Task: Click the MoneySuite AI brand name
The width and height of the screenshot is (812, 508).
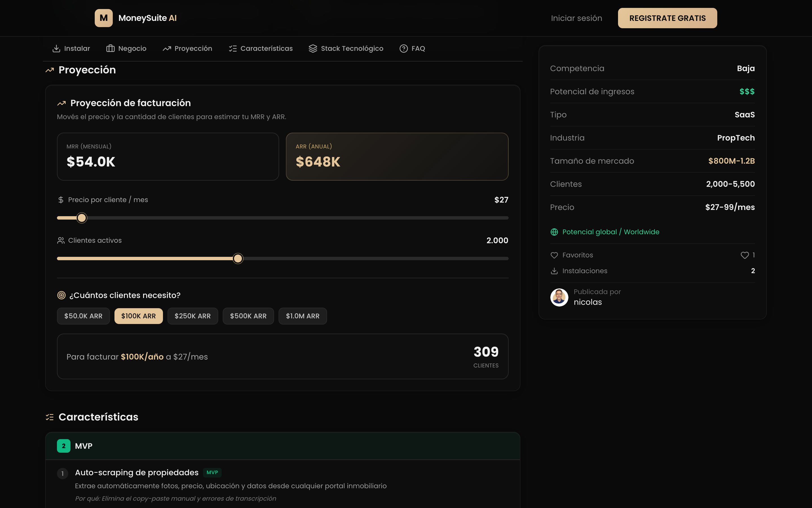Action: click(147, 18)
